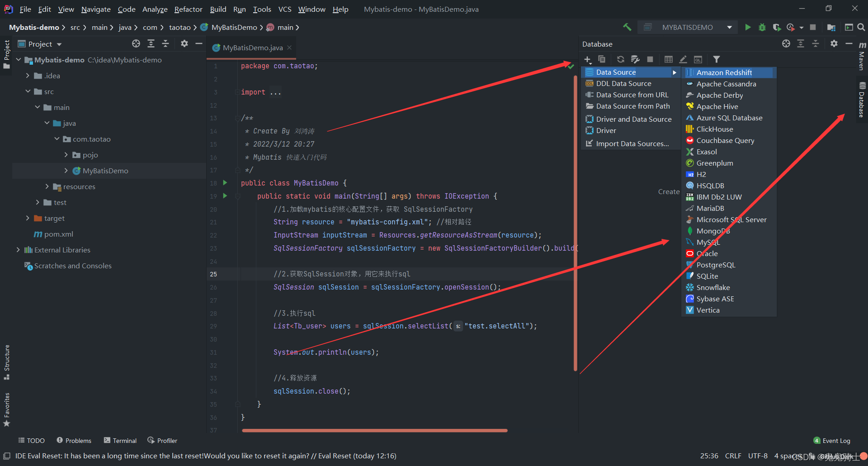Image resolution: width=868 pixels, height=466 pixels.
Task: Click the UTF-8 encoding status widget
Action: [758, 456]
